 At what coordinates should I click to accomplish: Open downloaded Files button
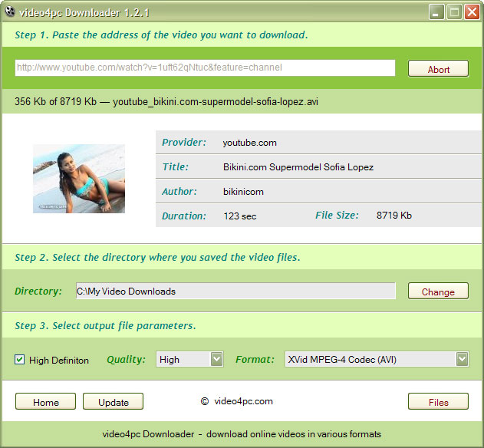[438, 402]
